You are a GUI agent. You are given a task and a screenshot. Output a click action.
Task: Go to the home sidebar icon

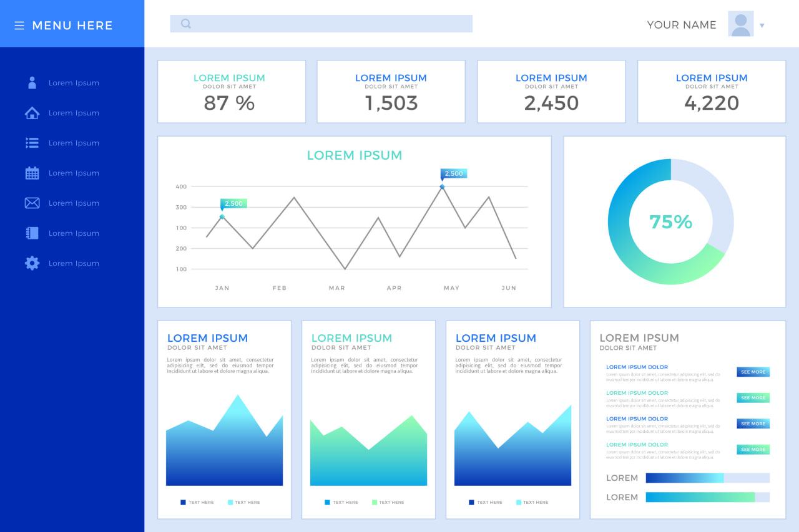click(x=32, y=113)
